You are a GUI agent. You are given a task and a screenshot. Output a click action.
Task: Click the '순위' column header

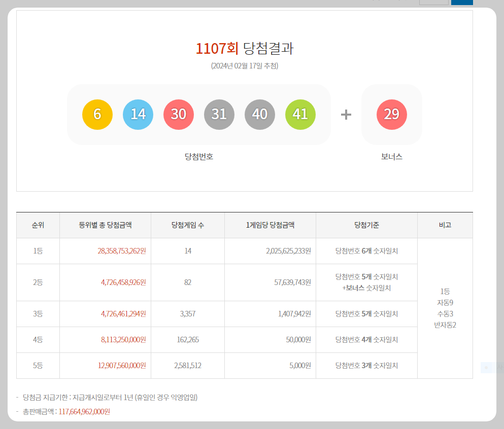(x=38, y=225)
